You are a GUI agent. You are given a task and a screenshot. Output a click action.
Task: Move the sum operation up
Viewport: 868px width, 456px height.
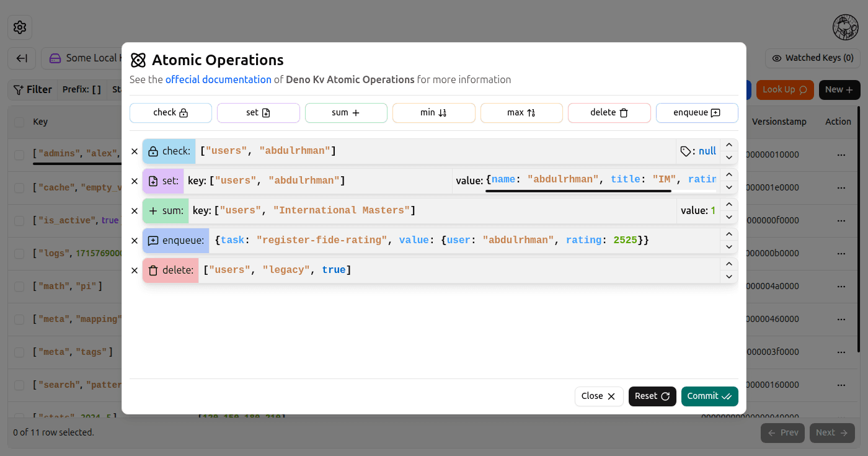point(729,205)
